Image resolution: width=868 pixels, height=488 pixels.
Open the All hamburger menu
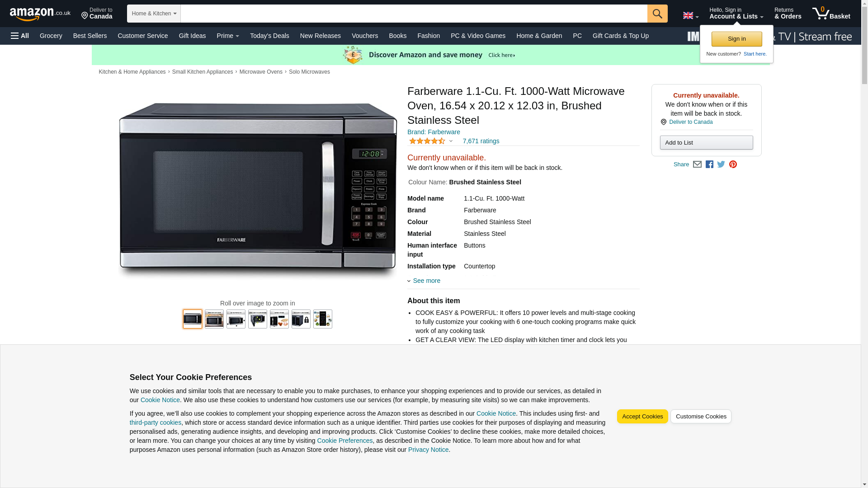pos(20,36)
